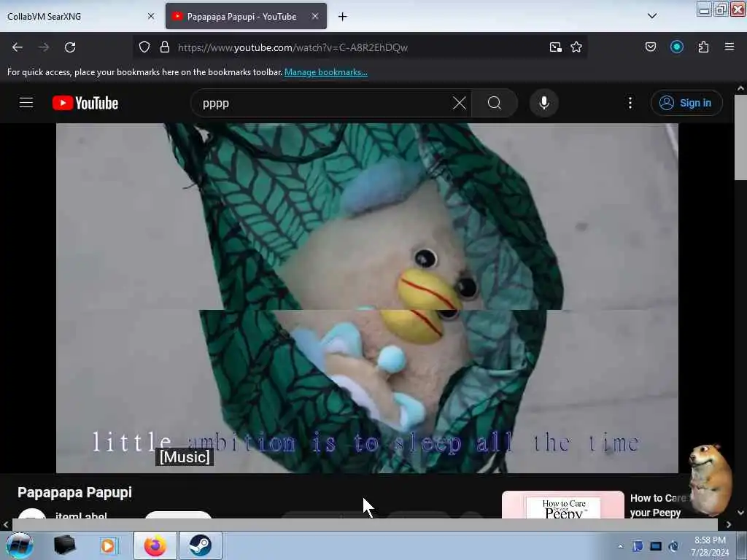This screenshot has width=747, height=560.
Task: Open the Firefox extensions puzzle icon
Action: pos(703,47)
